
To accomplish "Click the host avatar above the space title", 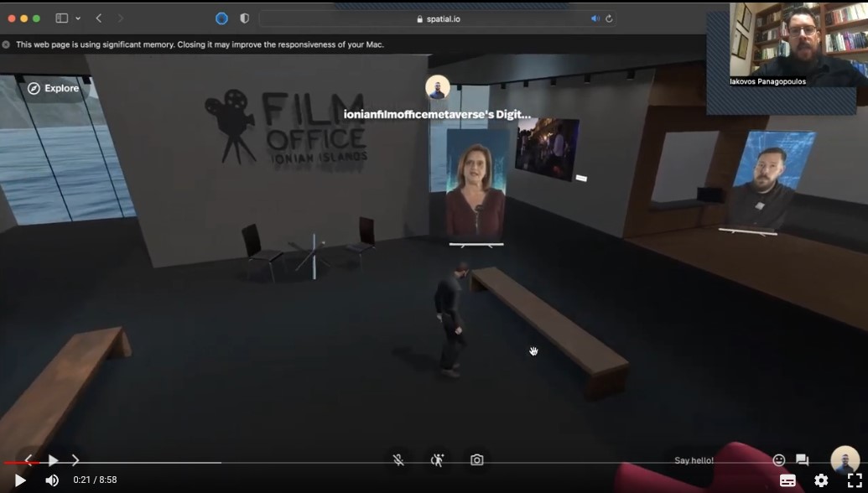I will coord(437,87).
